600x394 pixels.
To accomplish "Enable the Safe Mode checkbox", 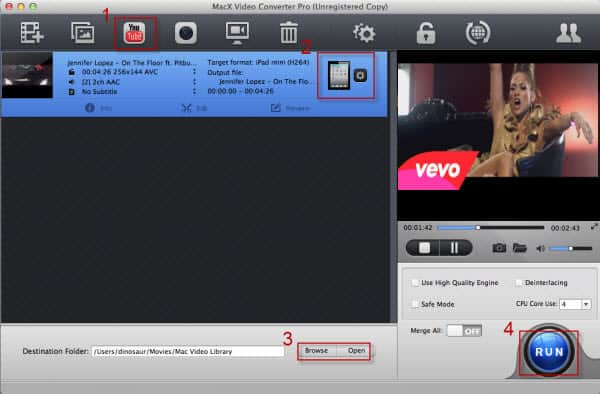I will point(414,304).
